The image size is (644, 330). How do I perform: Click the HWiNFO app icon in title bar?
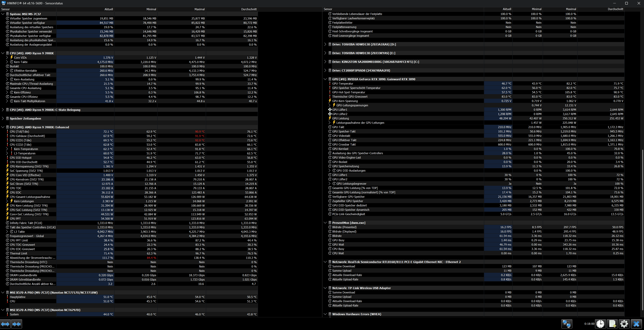tap(3, 3)
